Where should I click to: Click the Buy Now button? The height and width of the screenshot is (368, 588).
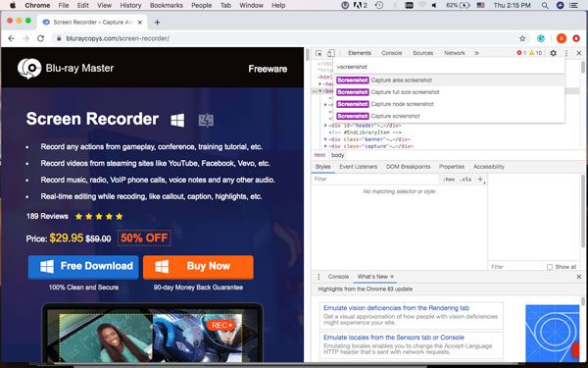(198, 267)
